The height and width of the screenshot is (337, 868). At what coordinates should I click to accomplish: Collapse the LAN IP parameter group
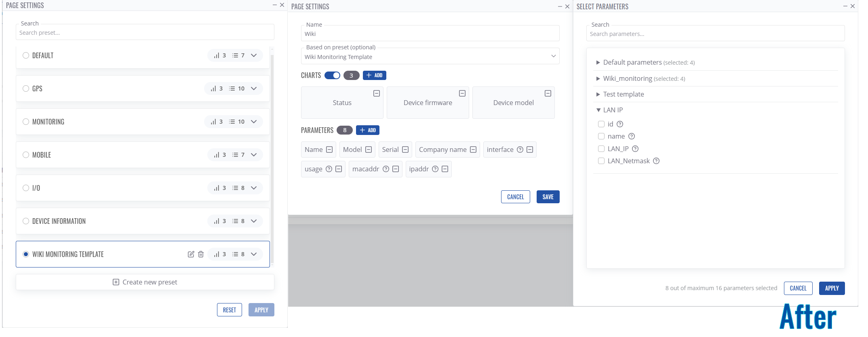coord(598,110)
